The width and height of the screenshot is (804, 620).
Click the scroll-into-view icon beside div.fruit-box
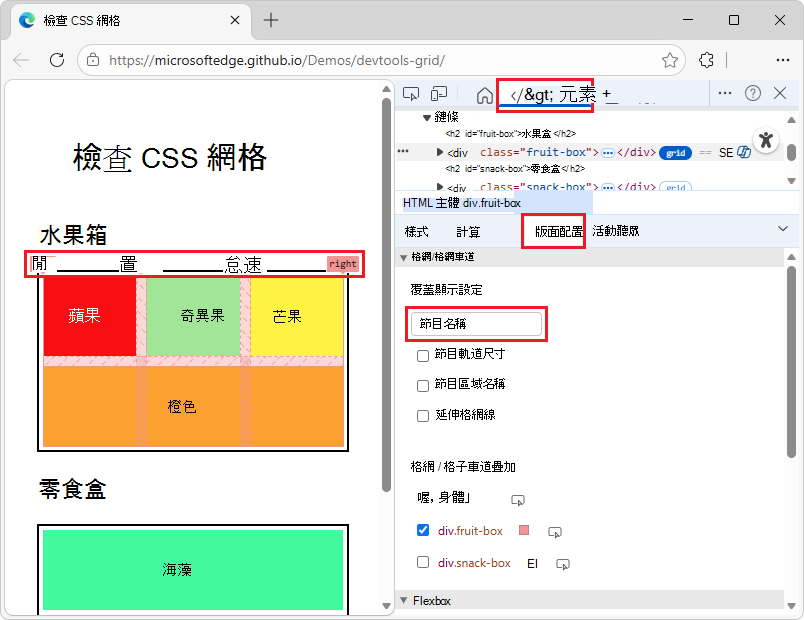[555, 531]
